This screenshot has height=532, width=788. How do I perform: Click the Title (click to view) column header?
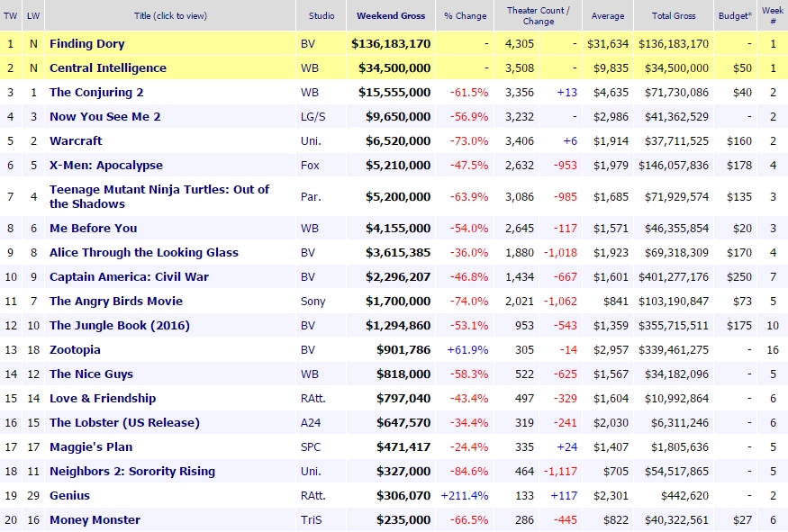tap(170, 15)
